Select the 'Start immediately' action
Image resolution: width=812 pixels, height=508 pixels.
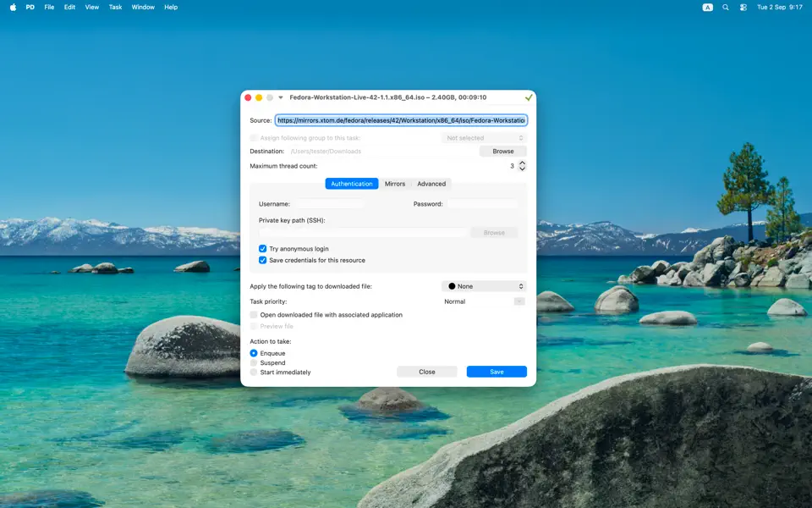click(254, 372)
